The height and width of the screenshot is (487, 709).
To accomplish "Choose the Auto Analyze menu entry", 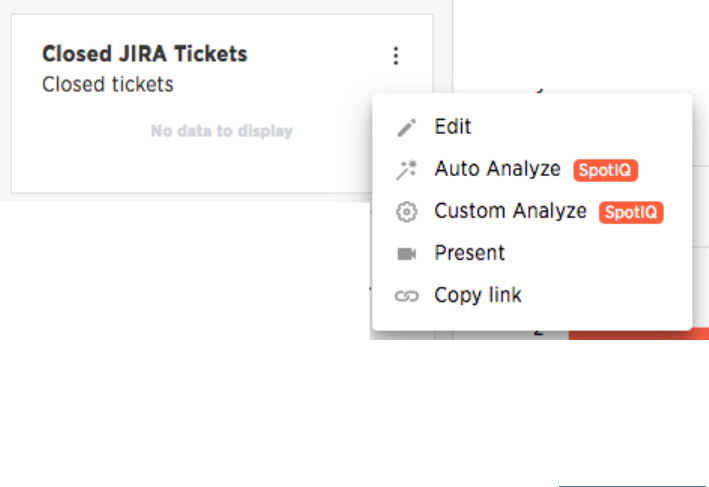I will pyautogui.click(x=497, y=169).
